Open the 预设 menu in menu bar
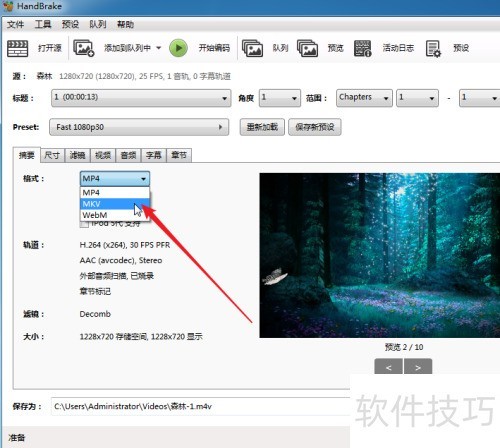Screen dimensions: 500x448 coord(70,24)
